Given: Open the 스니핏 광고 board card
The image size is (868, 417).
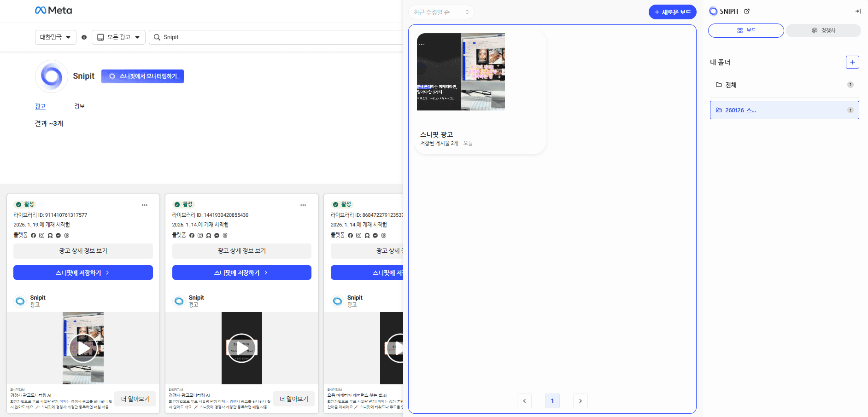Looking at the screenshot, I should [480, 92].
